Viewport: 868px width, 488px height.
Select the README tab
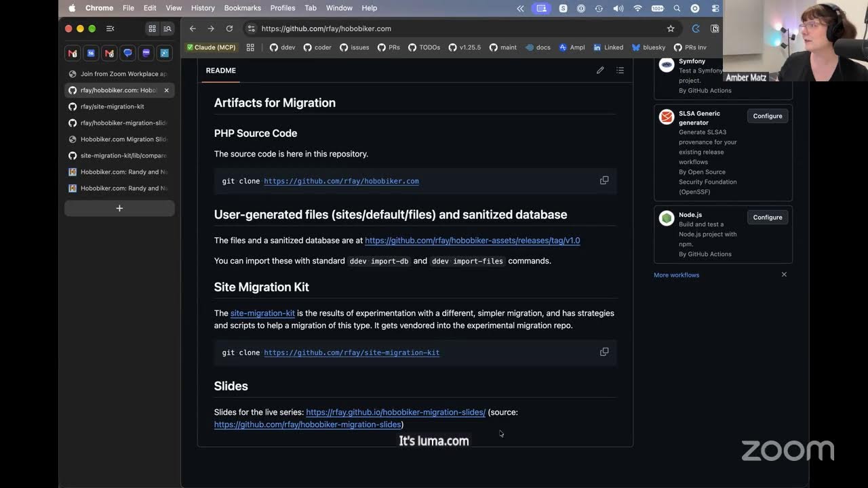221,70
